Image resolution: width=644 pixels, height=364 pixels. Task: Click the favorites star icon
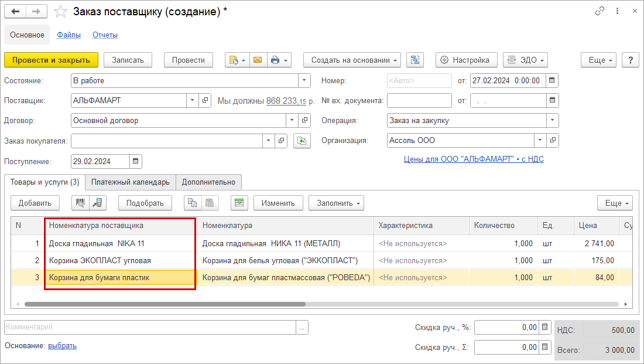[60, 11]
